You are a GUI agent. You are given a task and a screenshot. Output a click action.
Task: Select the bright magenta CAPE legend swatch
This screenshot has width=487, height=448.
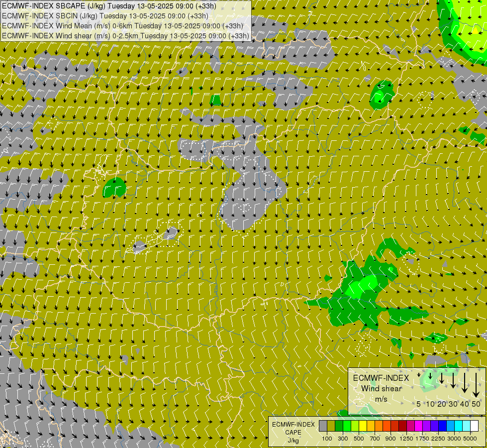[419, 426]
